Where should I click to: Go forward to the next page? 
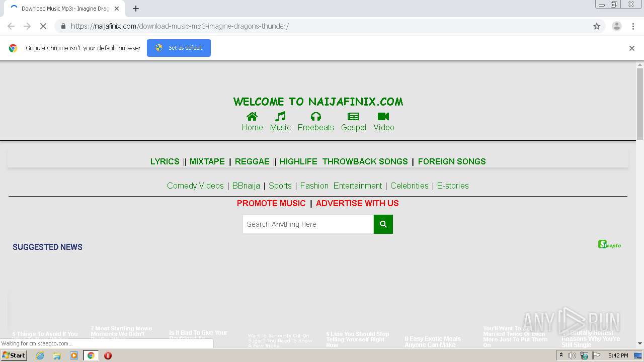pos(27,26)
